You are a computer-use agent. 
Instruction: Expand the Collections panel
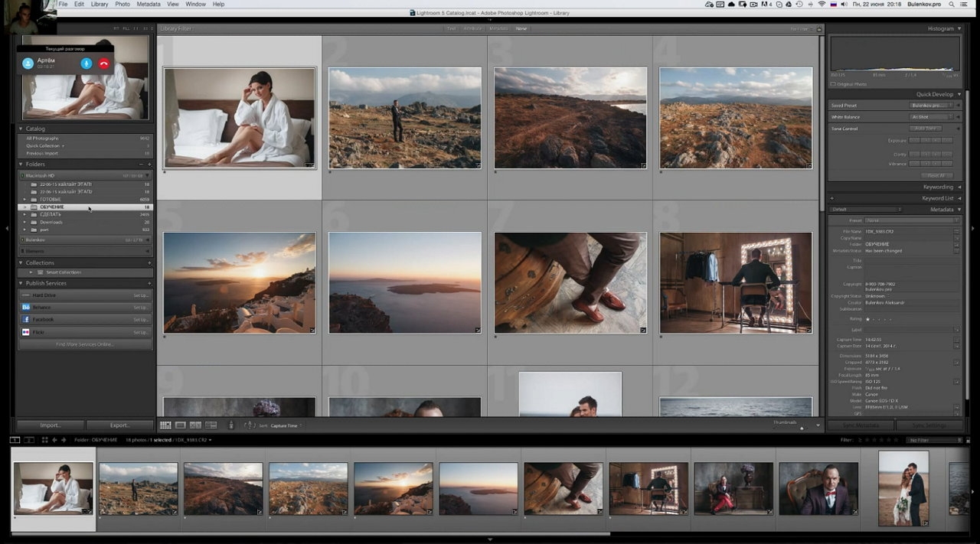coord(21,262)
